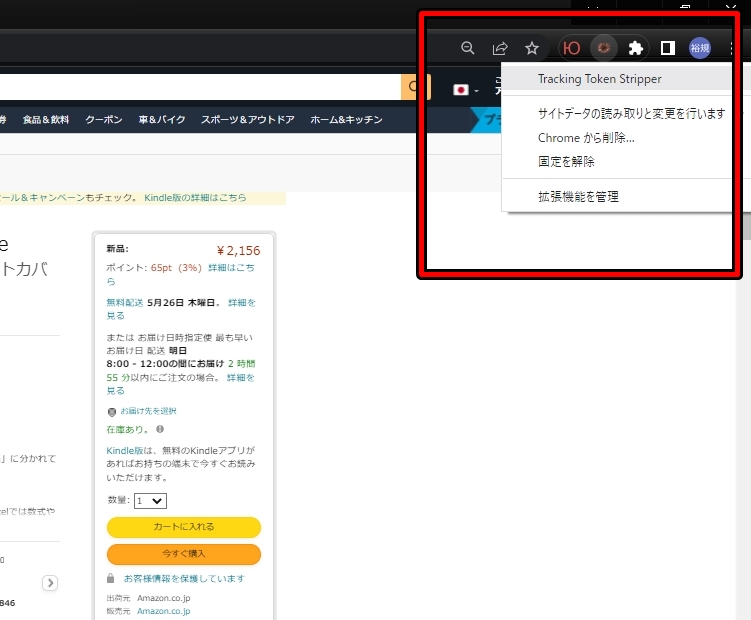Open the Japan flag language selector

click(x=466, y=90)
